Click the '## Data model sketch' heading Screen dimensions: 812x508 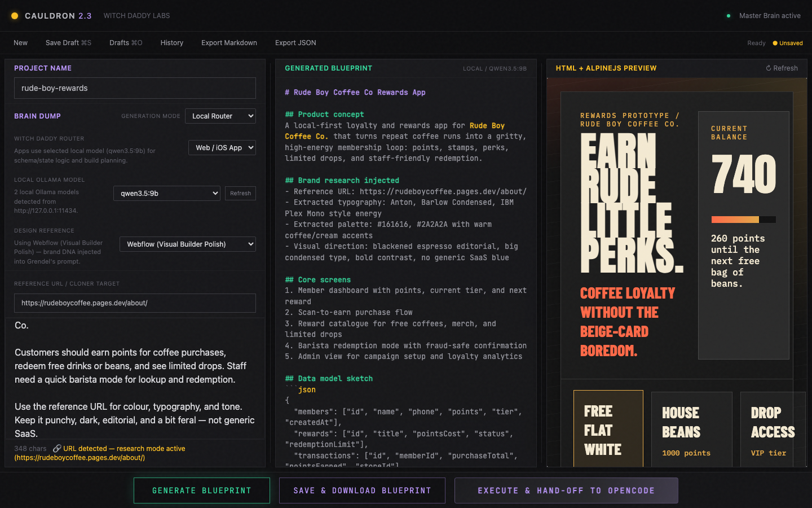[x=329, y=379]
